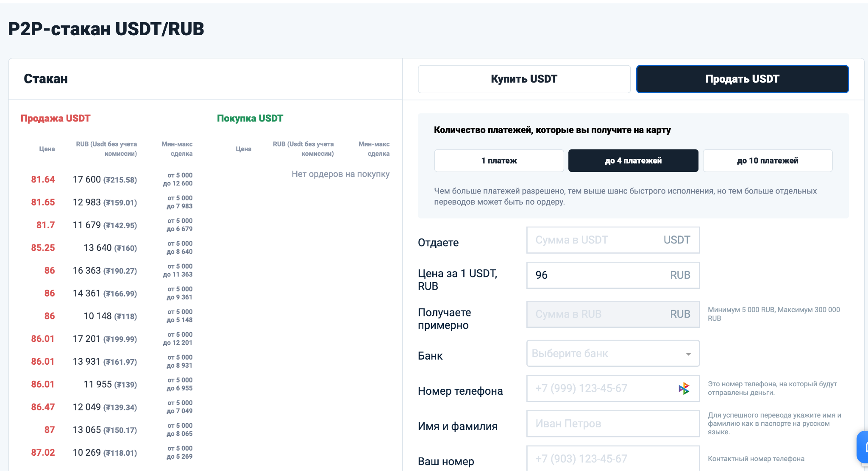Click the Сумма в USDT input field

point(613,240)
